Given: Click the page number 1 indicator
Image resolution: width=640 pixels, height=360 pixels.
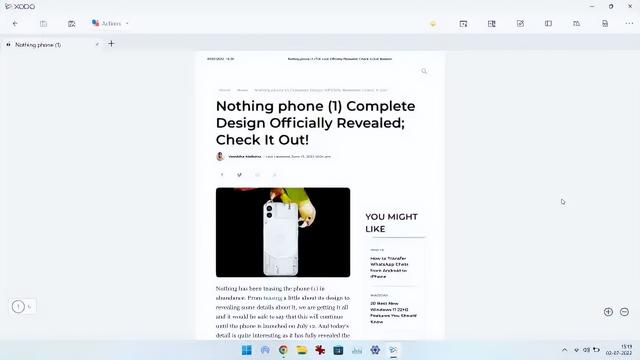Looking at the screenshot, I should 18,307.
